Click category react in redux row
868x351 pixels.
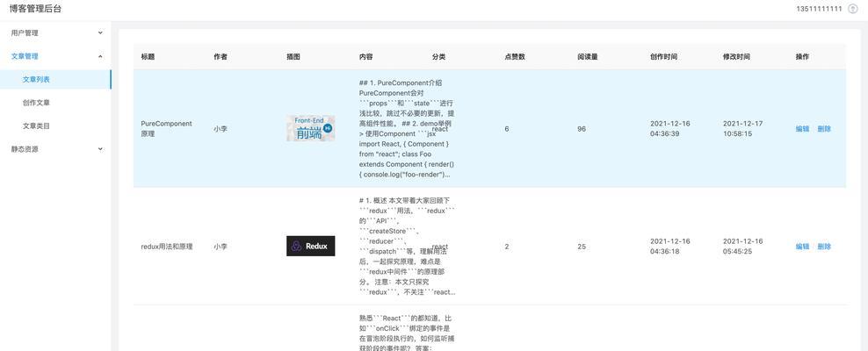(x=440, y=247)
